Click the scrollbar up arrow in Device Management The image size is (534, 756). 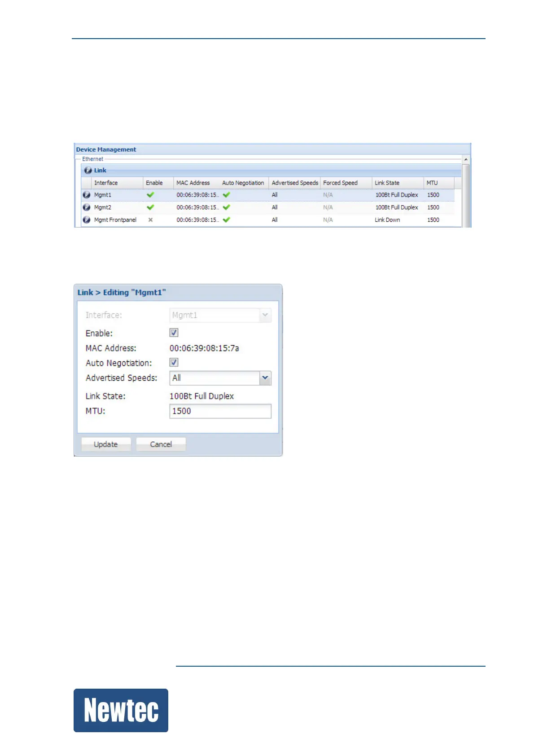pyautogui.click(x=466, y=159)
